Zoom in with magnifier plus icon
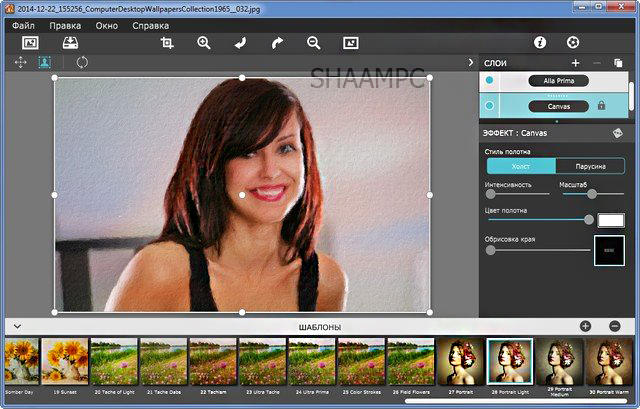Screen dimensions: 640x409 click(x=204, y=42)
